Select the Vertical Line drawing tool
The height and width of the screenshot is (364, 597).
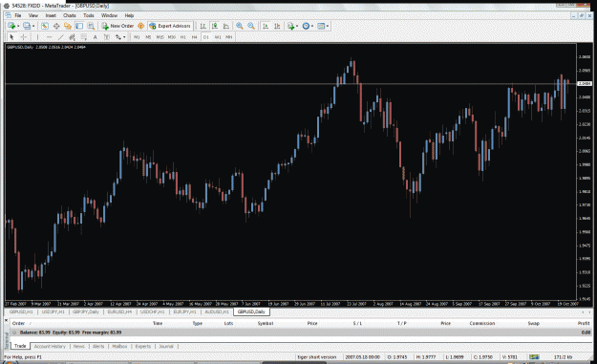pos(37,37)
